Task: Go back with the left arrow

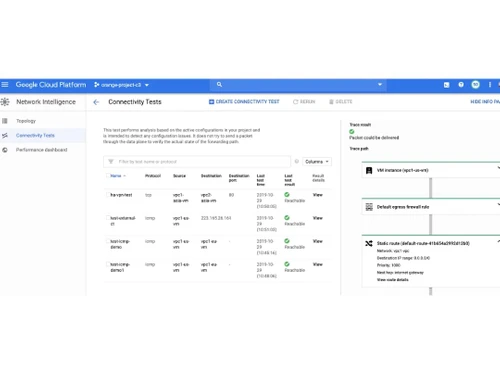Action: pos(96,102)
